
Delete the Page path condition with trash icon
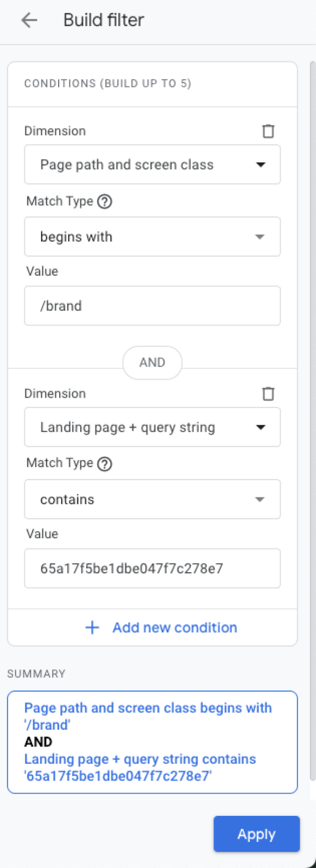[268, 131]
